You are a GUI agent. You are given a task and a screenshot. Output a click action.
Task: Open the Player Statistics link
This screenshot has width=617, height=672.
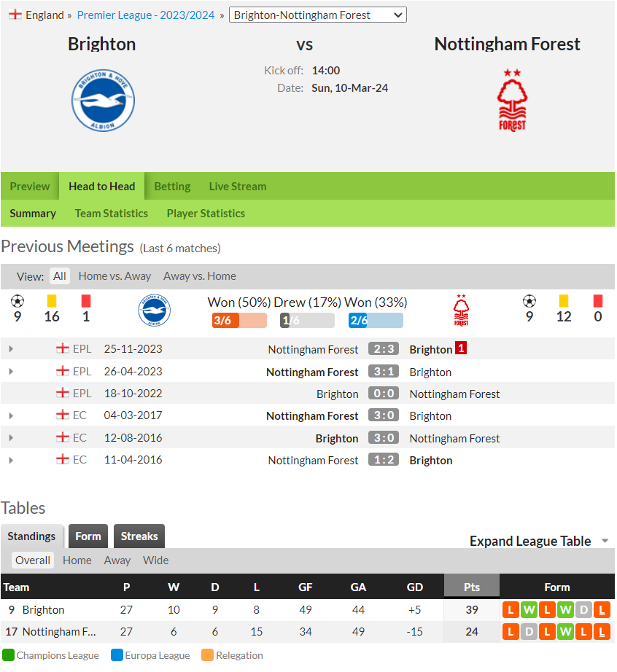(206, 214)
